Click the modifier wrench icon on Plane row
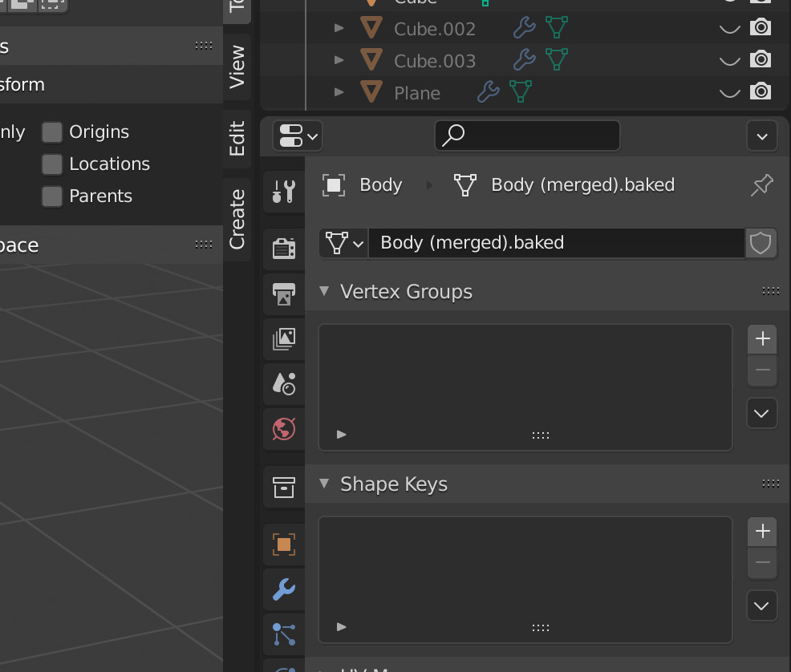The width and height of the screenshot is (791, 672). tap(489, 91)
